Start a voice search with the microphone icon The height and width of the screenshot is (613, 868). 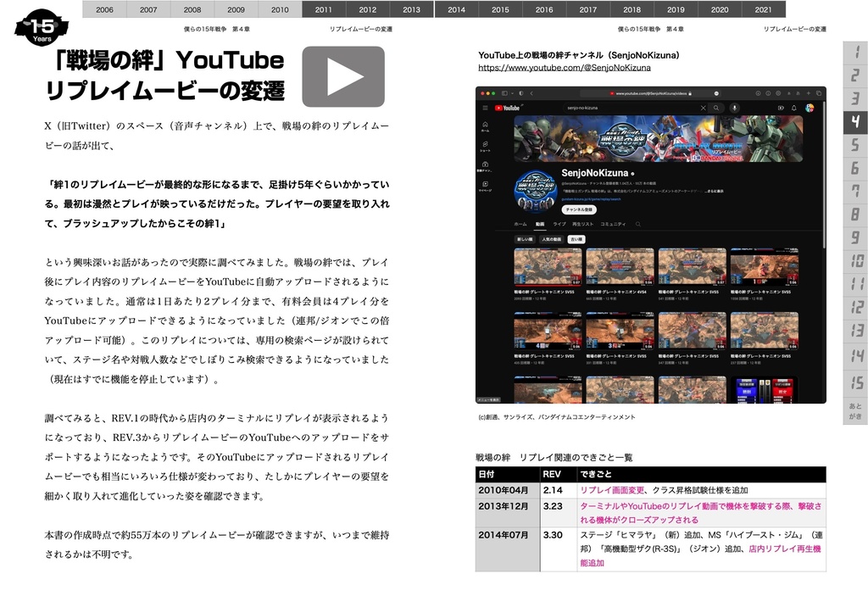tap(735, 107)
